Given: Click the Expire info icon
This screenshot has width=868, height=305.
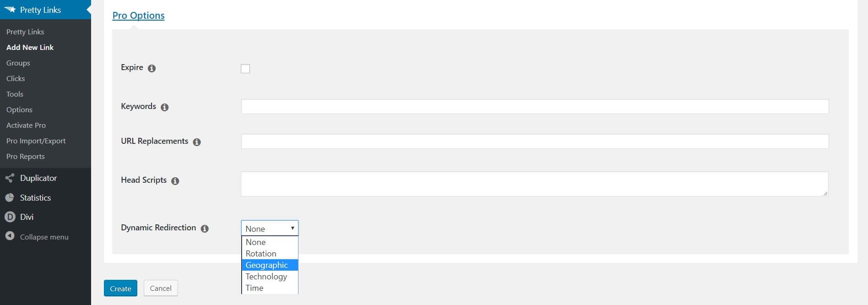Looking at the screenshot, I should (x=152, y=68).
